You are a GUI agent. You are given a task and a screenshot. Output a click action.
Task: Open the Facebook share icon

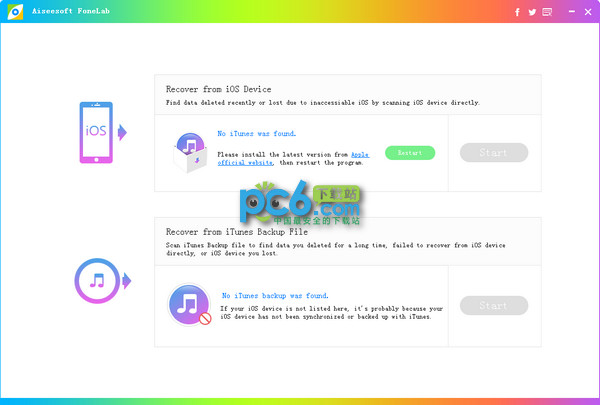517,12
